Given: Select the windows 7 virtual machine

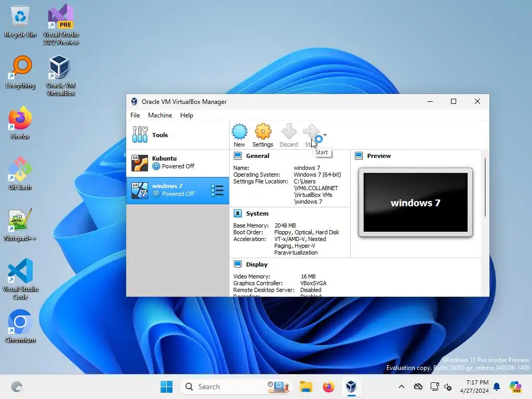Looking at the screenshot, I should click(x=178, y=190).
